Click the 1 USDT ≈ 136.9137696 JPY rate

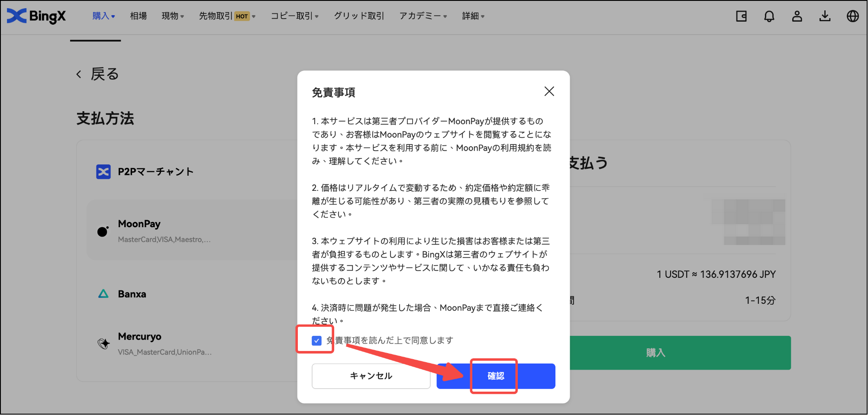(716, 274)
